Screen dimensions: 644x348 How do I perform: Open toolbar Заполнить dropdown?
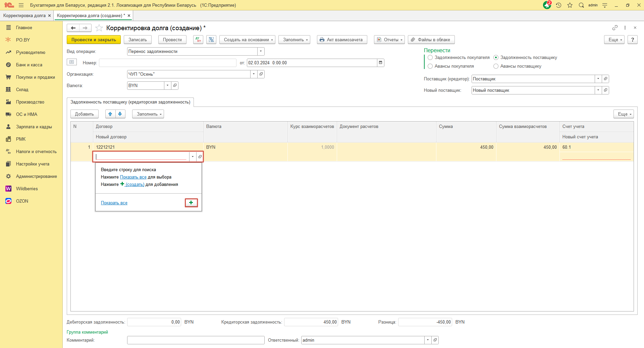click(294, 40)
